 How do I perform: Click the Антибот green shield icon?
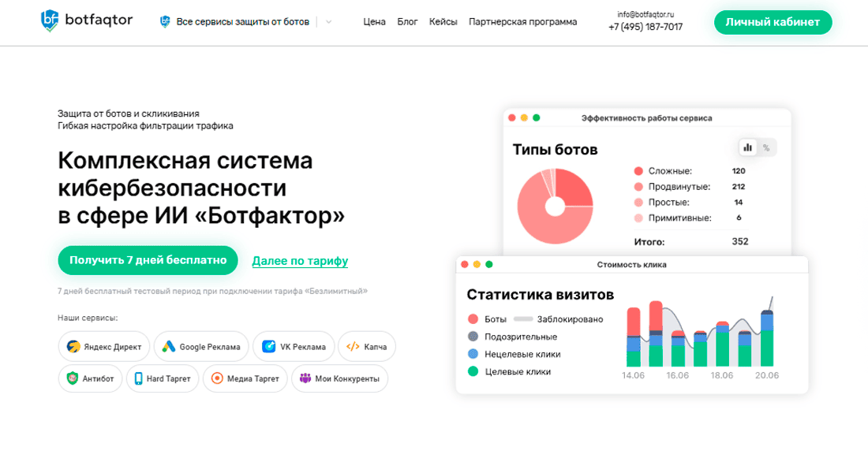(x=73, y=378)
